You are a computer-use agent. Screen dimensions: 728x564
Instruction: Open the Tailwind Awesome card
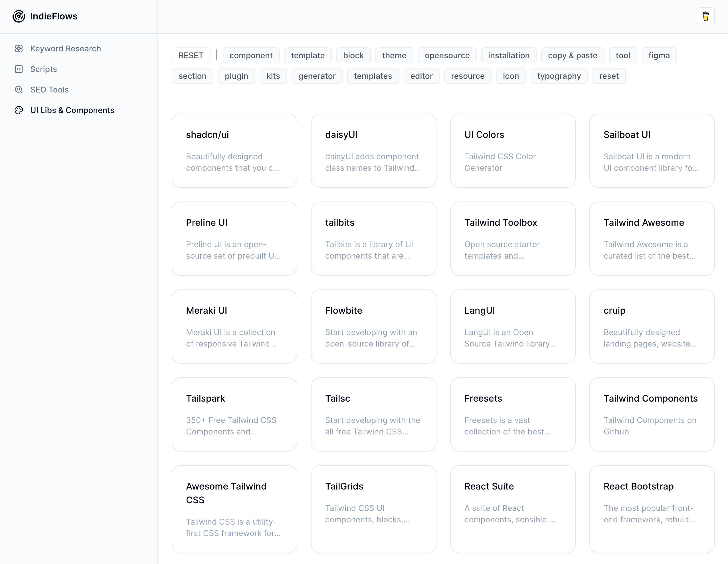652,239
